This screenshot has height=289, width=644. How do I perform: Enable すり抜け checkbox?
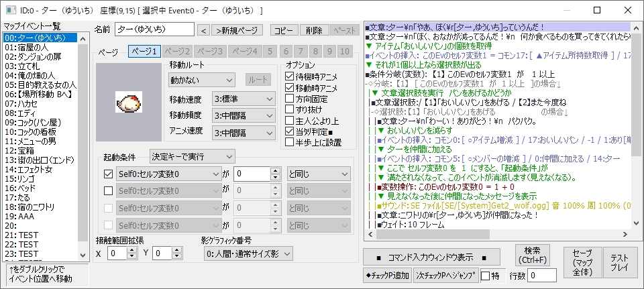(x=289, y=109)
